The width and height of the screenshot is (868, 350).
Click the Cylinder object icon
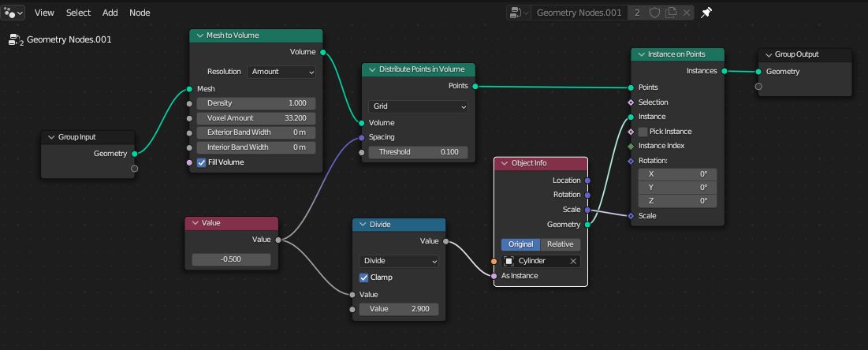[509, 261]
